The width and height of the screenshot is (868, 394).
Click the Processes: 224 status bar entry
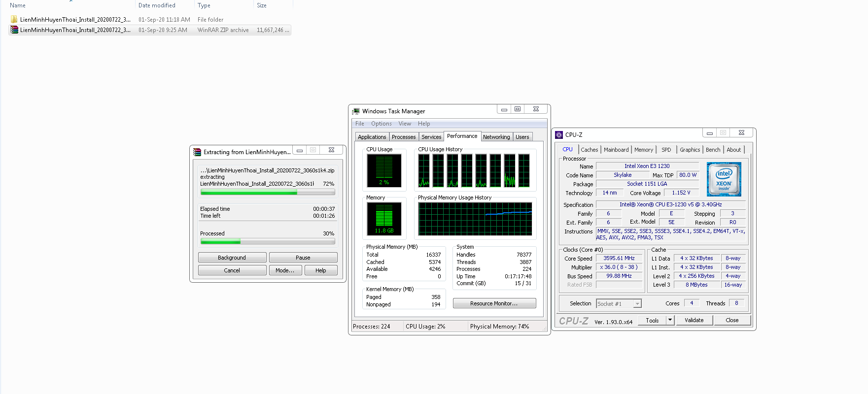(x=372, y=327)
